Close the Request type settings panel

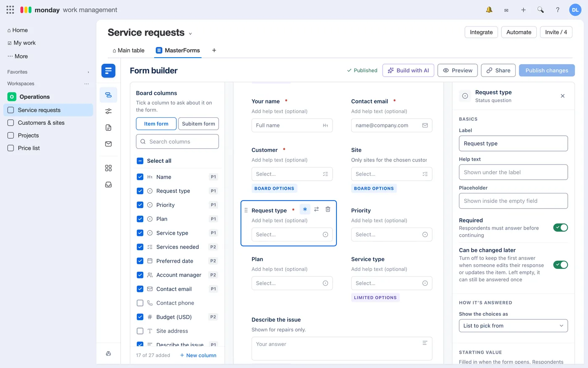point(563,96)
